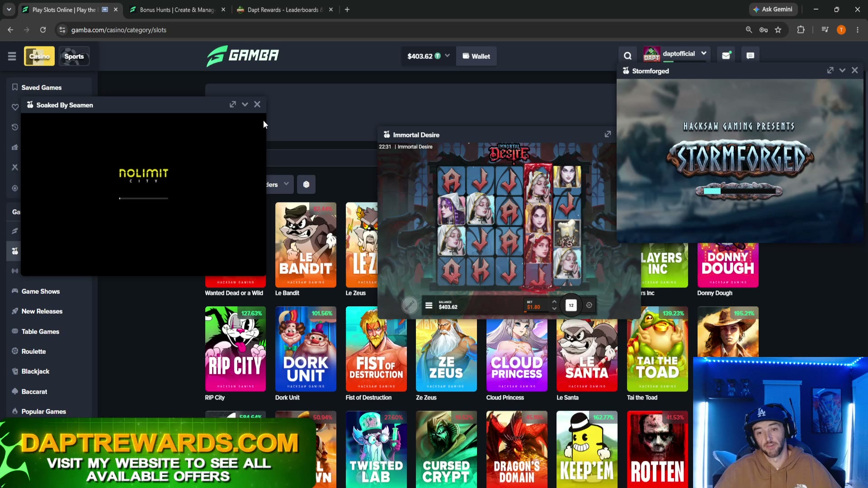Expand Immortal Desire window to fullscreen
This screenshot has width=868, height=488.
pos(608,134)
